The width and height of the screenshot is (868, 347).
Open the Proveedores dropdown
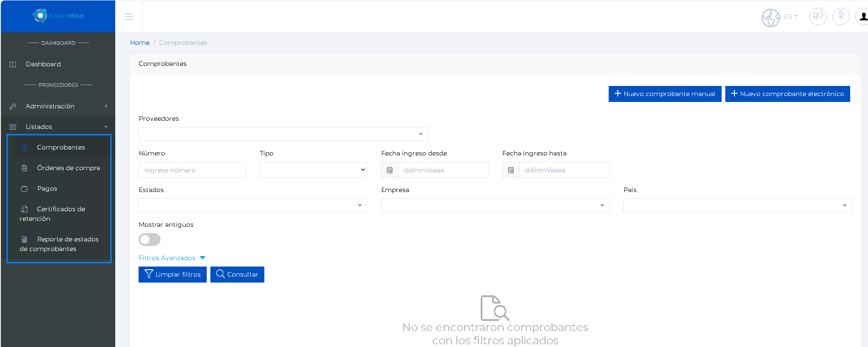pyautogui.click(x=283, y=134)
